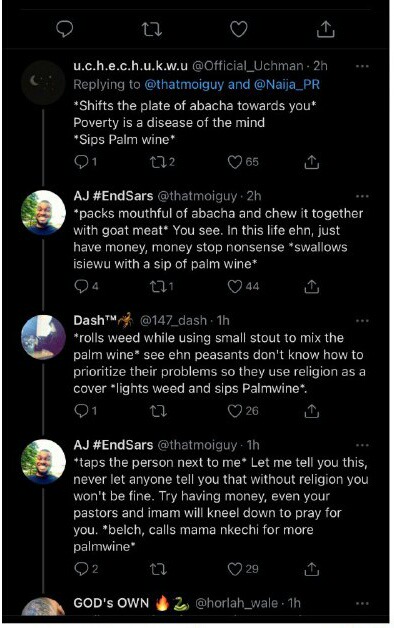Open reply on the AJ tweet with 29 likes
The height and width of the screenshot is (628, 394).
point(81,568)
